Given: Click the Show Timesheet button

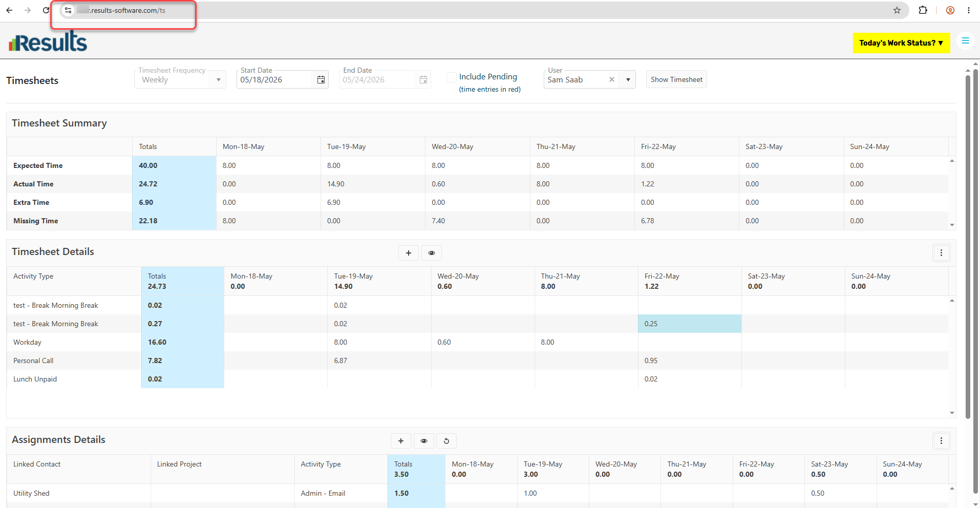Looking at the screenshot, I should (676, 79).
